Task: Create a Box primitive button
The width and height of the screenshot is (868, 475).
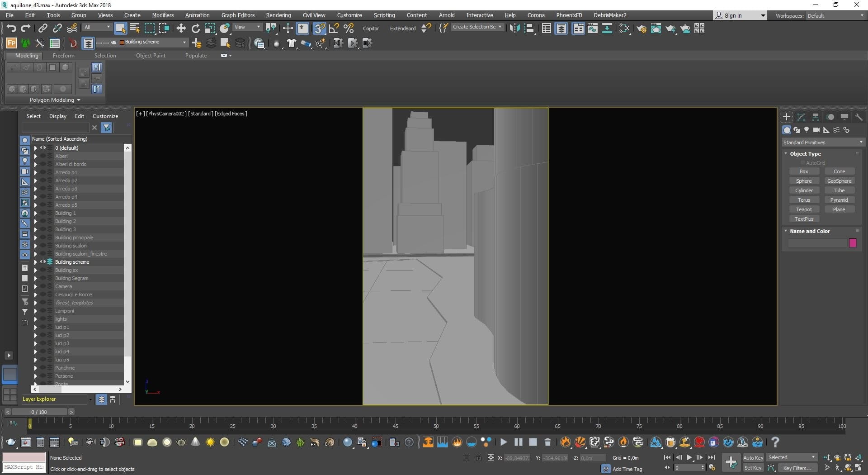Action: click(x=804, y=171)
